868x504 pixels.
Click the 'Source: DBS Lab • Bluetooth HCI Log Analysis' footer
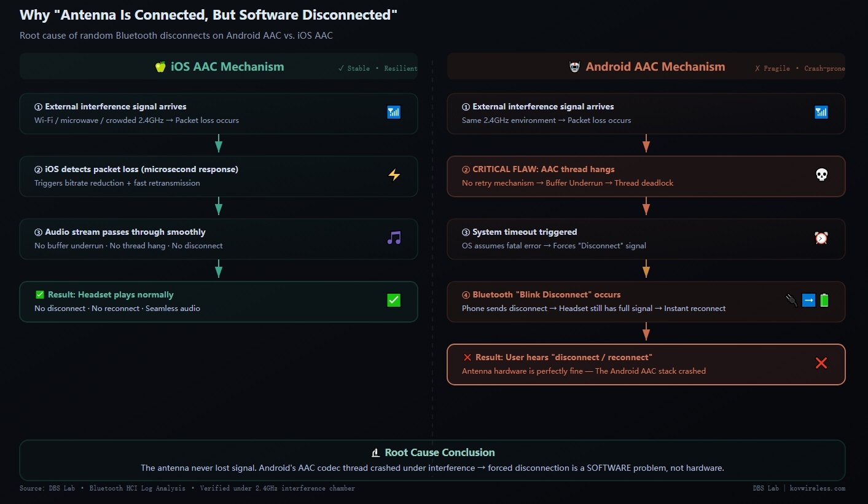pos(187,489)
